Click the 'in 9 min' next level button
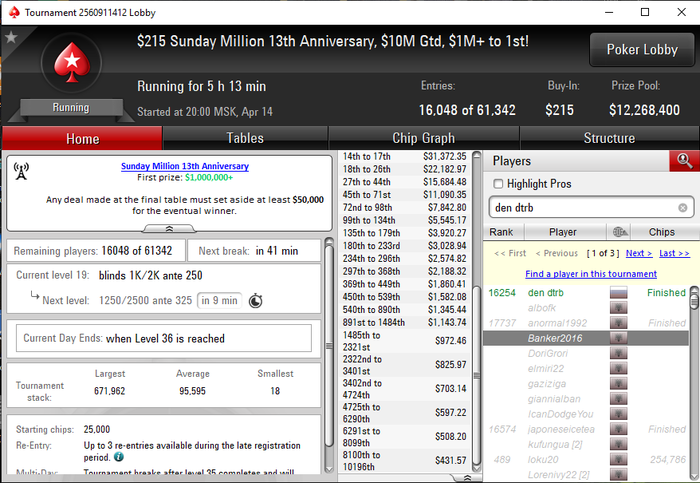Screen dimensions: 700x483 pyautogui.click(x=220, y=300)
